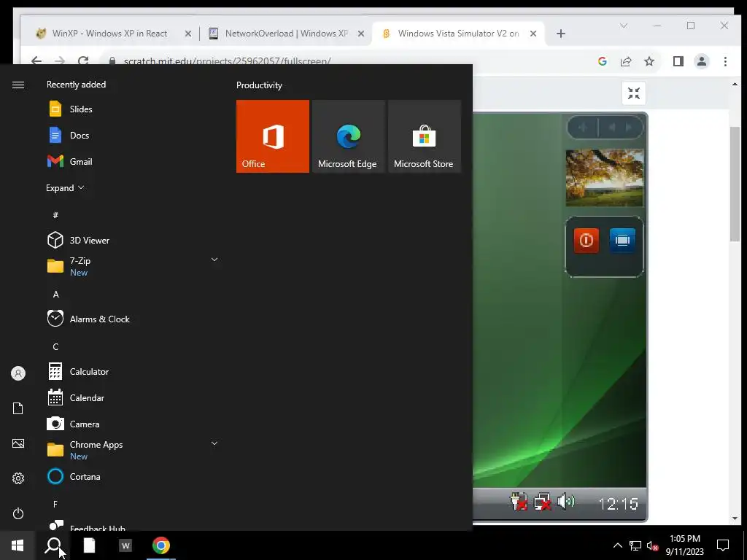Click blue window gadget in Vista simulator
Viewport: 747px width, 560px height.
pyautogui.click(x=622, y=240)
